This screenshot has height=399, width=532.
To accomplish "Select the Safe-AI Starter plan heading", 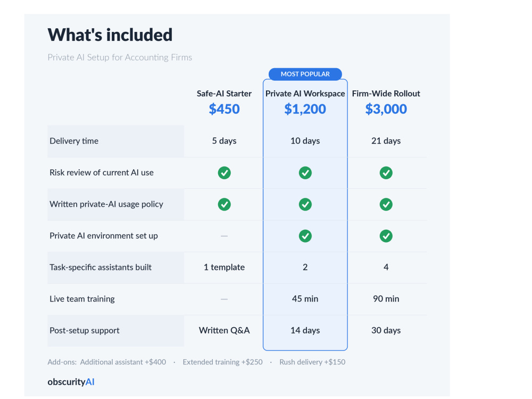I will click(x=225, y=94).
